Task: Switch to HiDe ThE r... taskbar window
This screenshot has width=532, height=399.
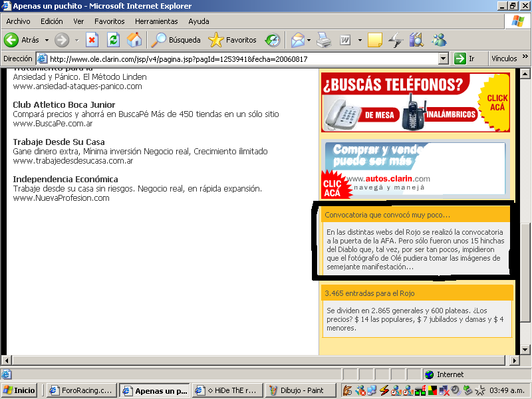Action: (x=227, y=390)
